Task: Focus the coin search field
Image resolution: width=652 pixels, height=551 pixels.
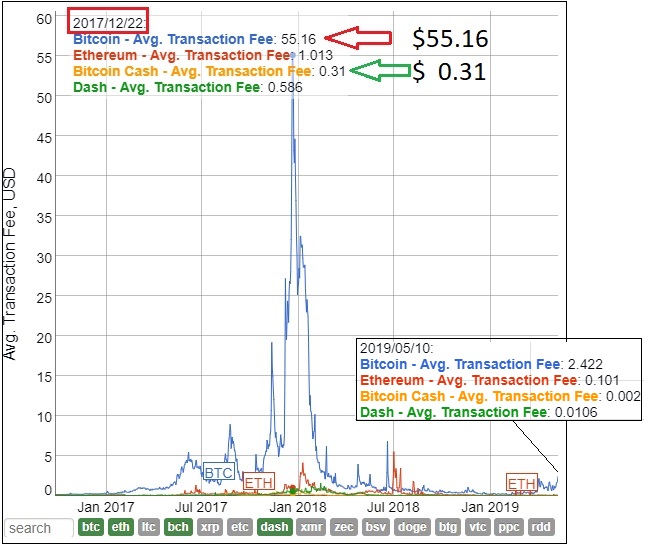Action: pos(40,528)
